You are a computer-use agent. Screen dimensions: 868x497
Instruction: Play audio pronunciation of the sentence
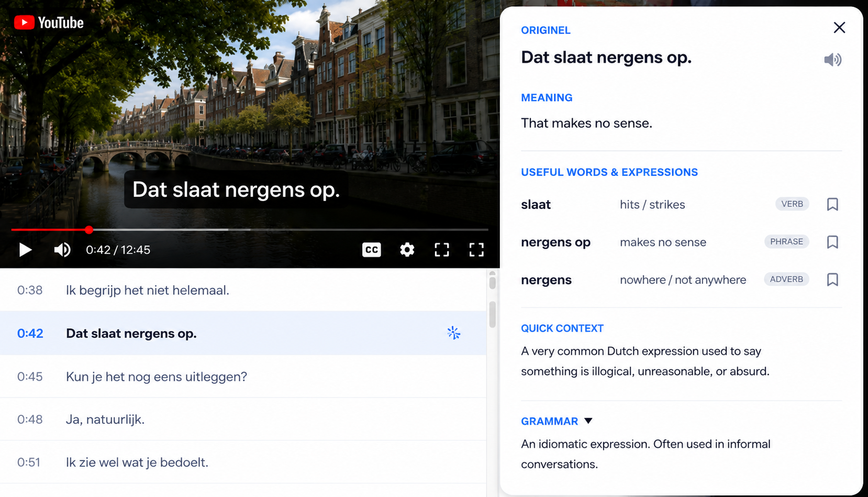coord(832,60)
